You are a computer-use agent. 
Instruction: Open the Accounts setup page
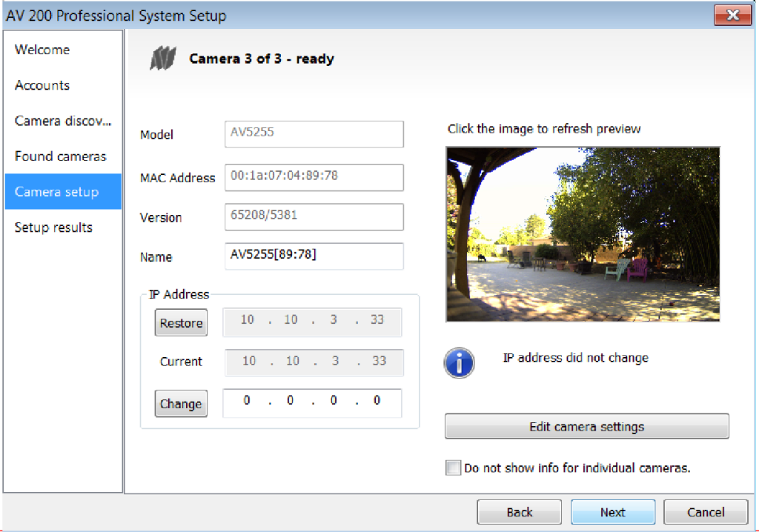coord(42,85)
